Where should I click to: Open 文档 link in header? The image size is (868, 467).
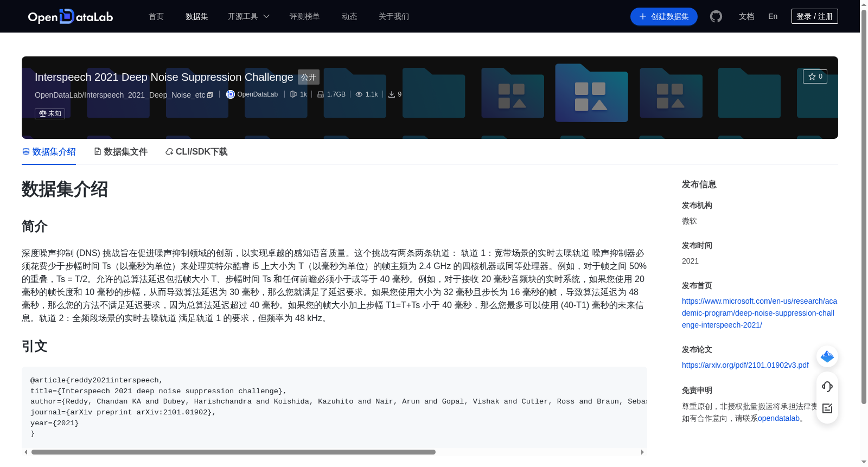(746, 16)
